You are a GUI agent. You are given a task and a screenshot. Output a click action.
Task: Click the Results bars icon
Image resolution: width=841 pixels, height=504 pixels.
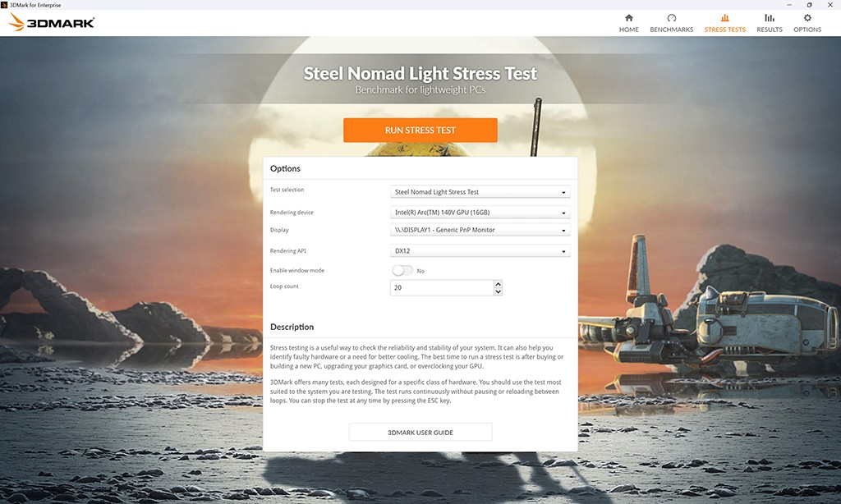point(769,18)
